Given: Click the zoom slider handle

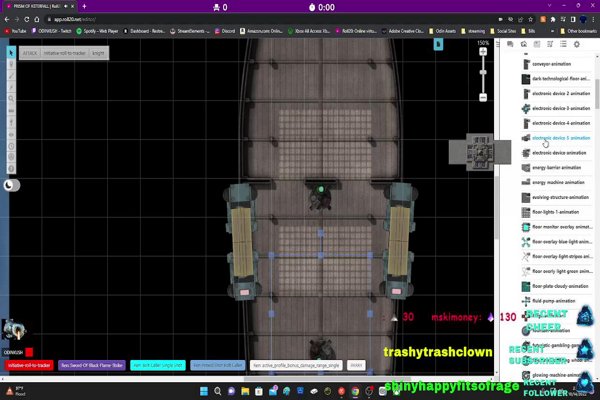Looking at the screenshot, I should pyautogui.click(x=483, y=72).
